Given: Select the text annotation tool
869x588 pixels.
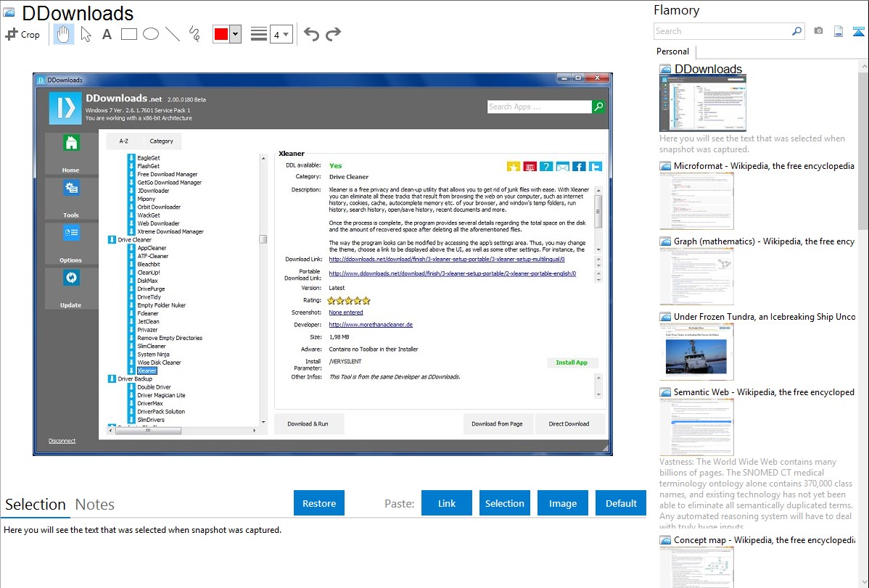Looking at the screenshot, I should pos(107,34).
